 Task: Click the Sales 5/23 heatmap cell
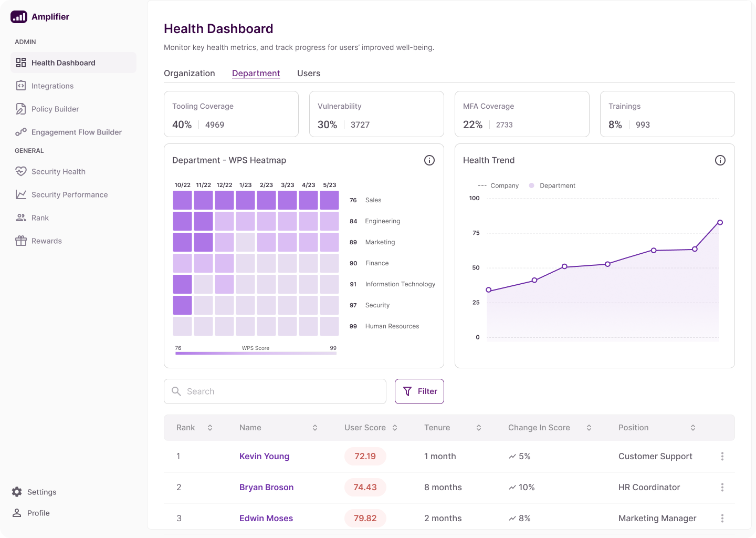click(329, 200)
